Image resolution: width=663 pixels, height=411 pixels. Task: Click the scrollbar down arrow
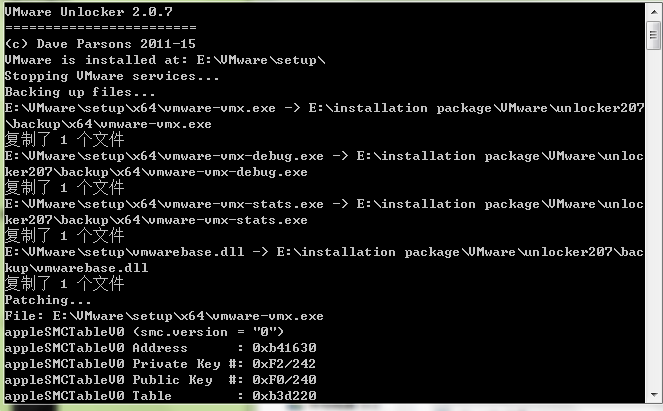(x=654, y=395)
